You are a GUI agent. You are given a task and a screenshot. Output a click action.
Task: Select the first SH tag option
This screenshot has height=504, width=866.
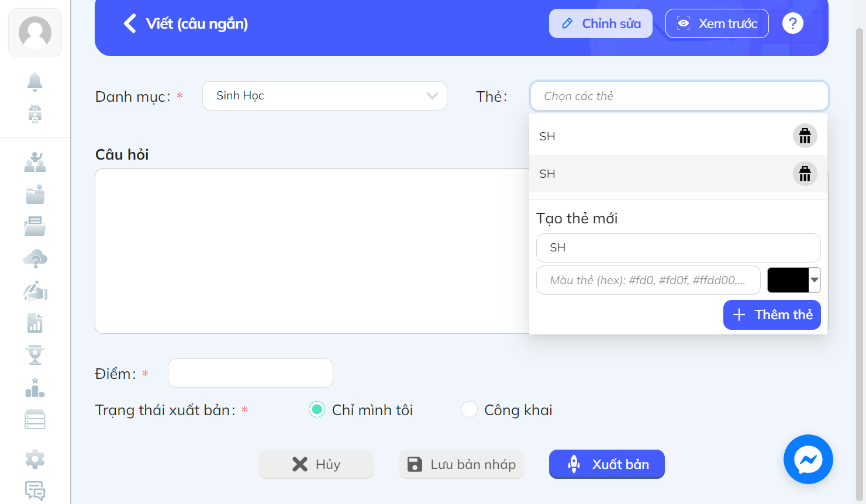click(678, 136)
